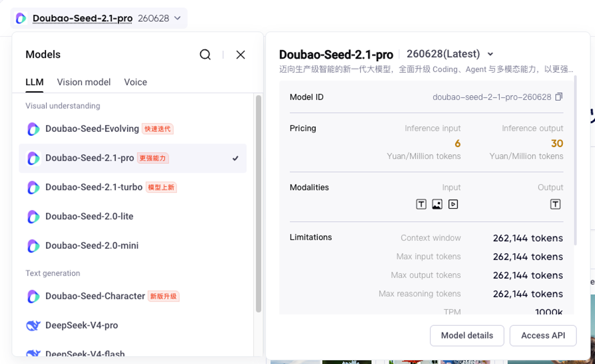Image resolution: width=595 pixels, height=364 pixels.
Task: Click the Doubao-Seed-2.1-pro row logo icon
Action: coord(33,158)
